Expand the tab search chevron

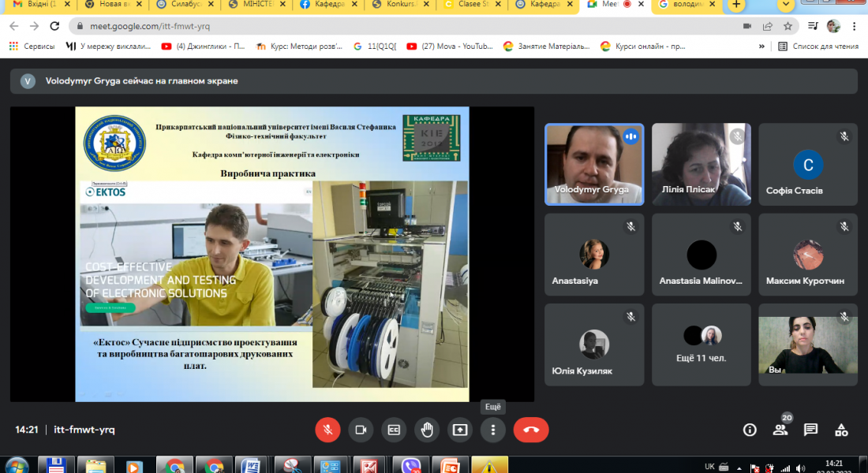pyautogui.click(x=786, y=5)
